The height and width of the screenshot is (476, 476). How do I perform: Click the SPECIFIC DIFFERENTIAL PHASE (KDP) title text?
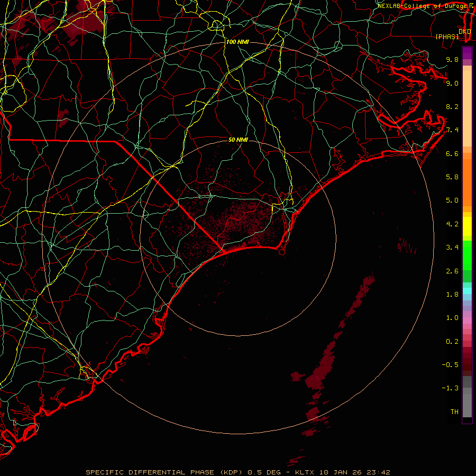click(x=164, y=472)
